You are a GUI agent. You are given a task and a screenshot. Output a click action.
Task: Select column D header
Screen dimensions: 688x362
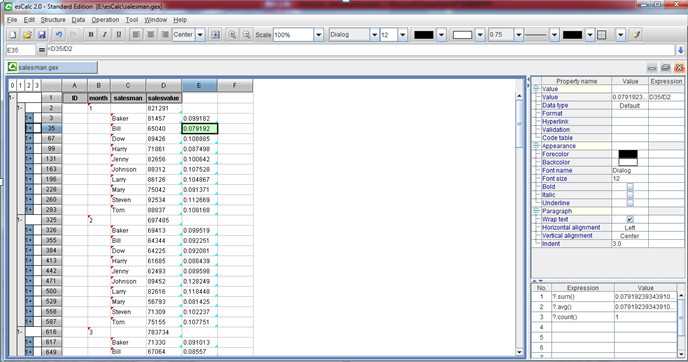[164, 85]
